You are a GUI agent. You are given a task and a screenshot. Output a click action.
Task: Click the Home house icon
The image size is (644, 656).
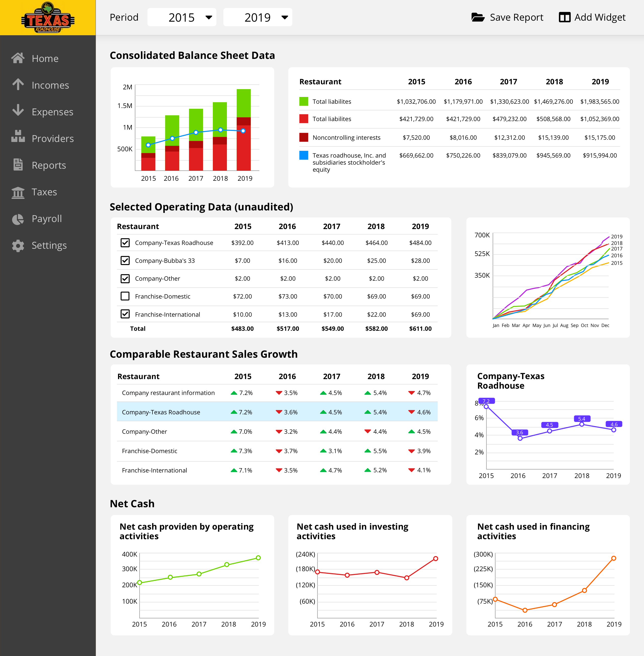18,58
